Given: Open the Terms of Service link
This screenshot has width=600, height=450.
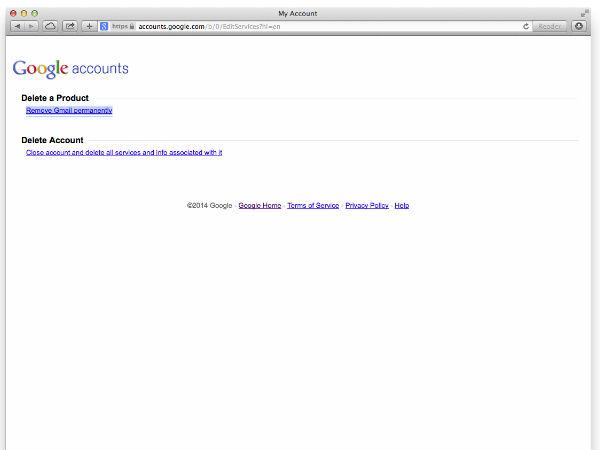Looking at the screenshot, I should (x=313, y=206).
